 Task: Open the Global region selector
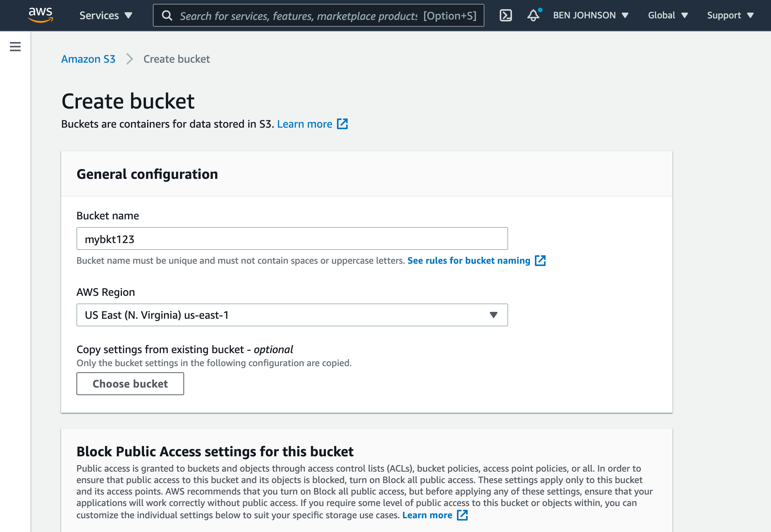point(668,15)
